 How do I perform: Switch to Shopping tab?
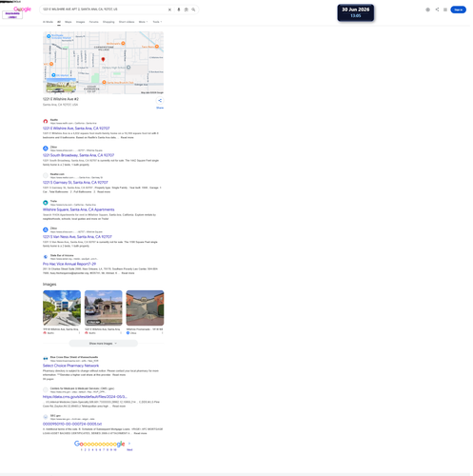coord(108,22)
